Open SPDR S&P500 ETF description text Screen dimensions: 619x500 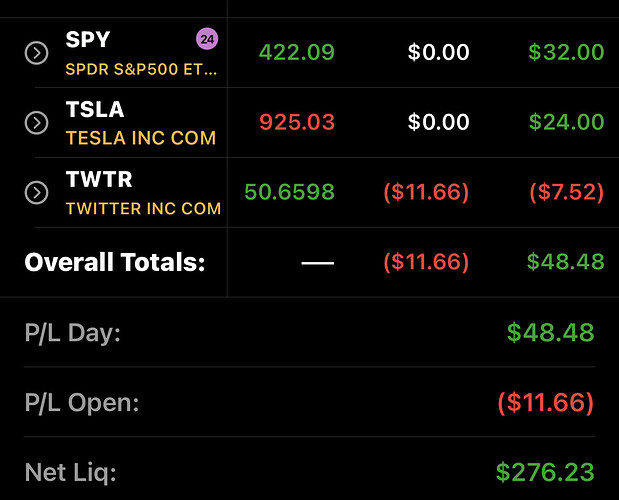click(x=141, y=69)
